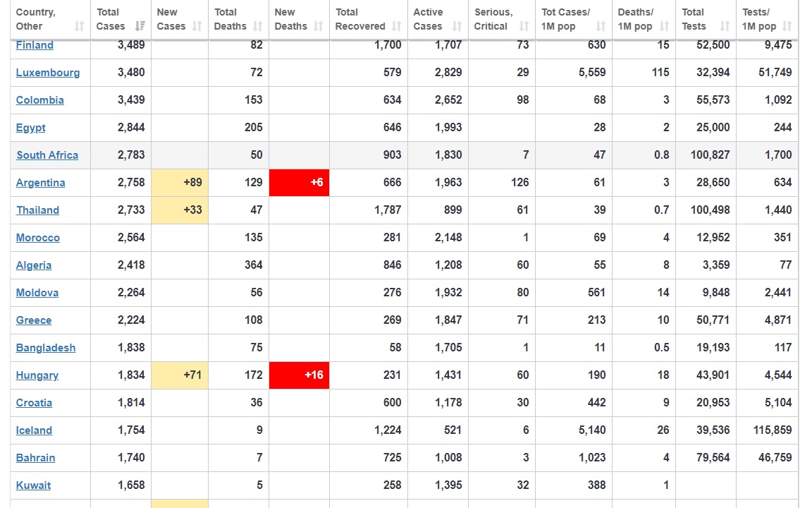Click Croatia's 442 cases per million value
The width and height of the screenshot is (812, 508).
click(x=596, y=402)
